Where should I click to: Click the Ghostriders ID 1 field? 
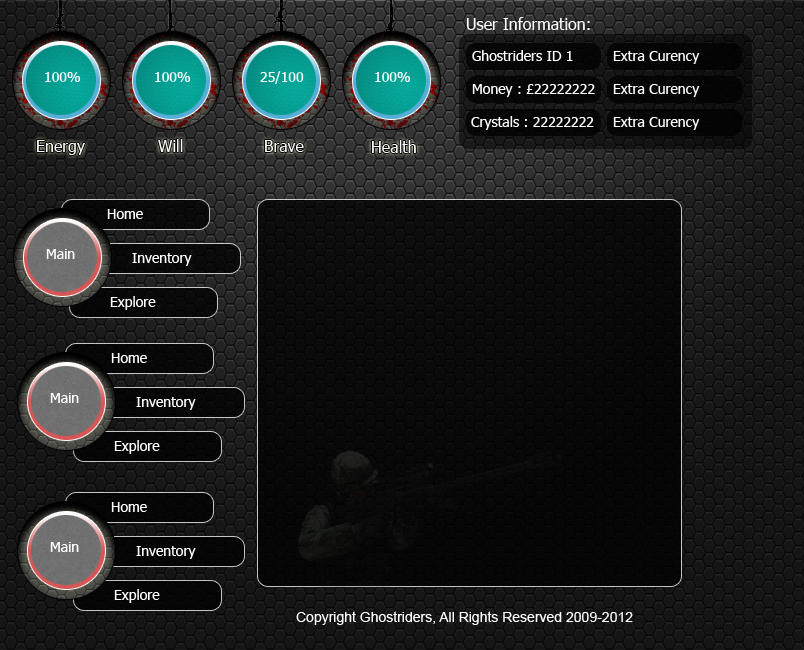click(533, 56)
